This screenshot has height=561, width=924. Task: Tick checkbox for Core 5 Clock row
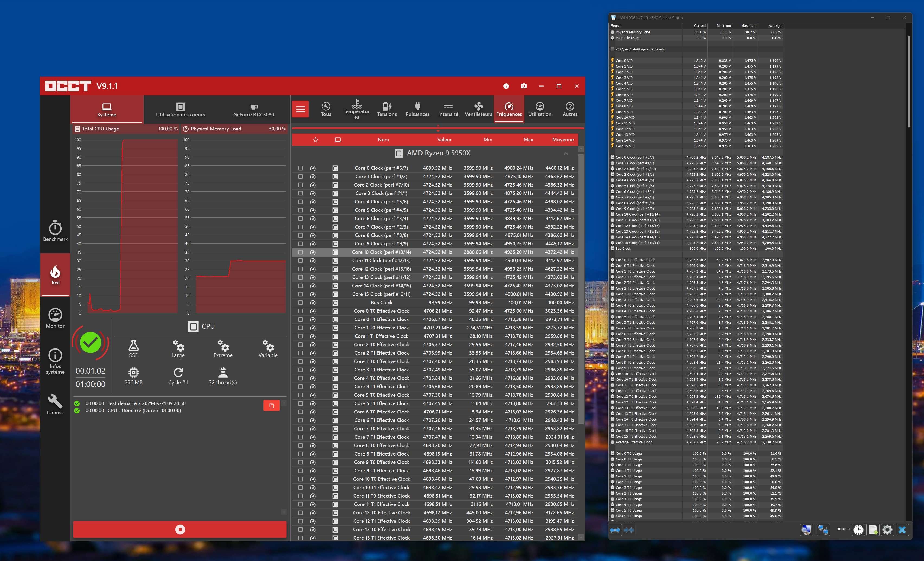pyautogui.click(x=300, y=210)
